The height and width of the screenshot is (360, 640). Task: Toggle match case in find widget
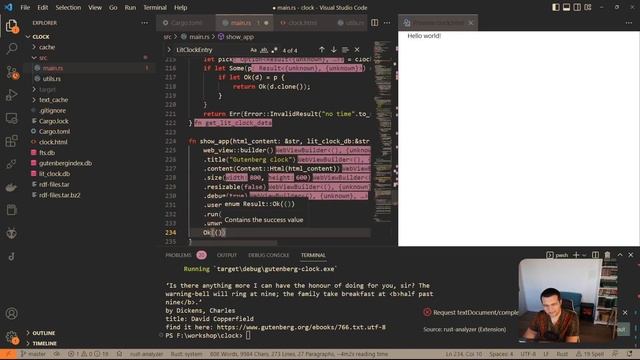click(253, 50)
